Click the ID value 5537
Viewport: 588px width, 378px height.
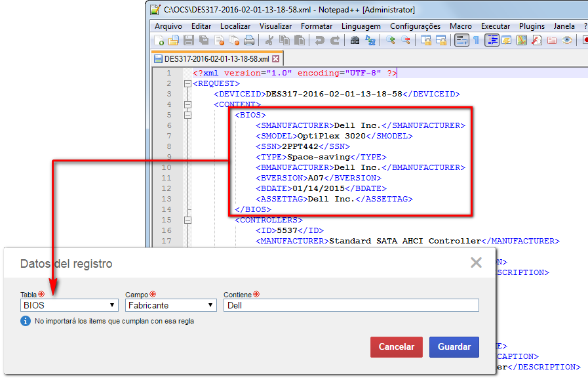[x=287, y=231]
